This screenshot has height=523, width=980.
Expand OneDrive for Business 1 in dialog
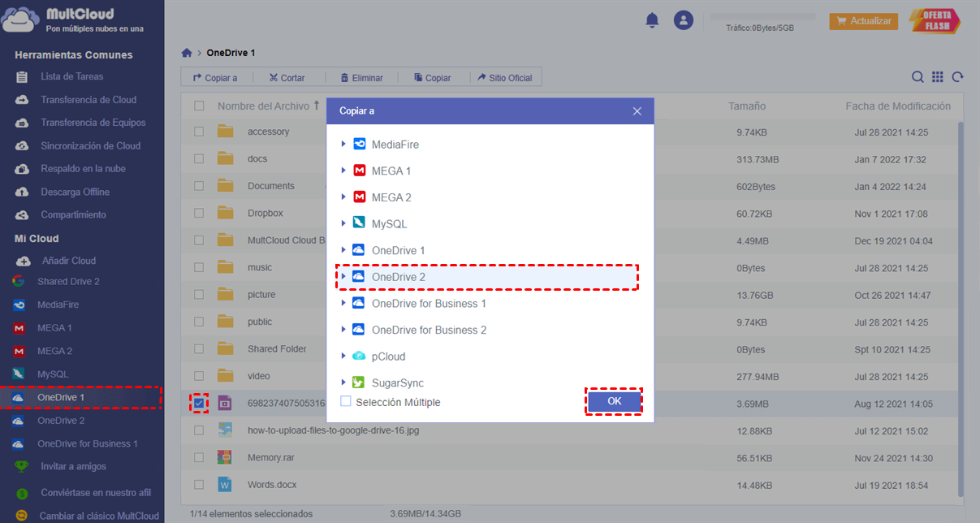coord(343,303)
